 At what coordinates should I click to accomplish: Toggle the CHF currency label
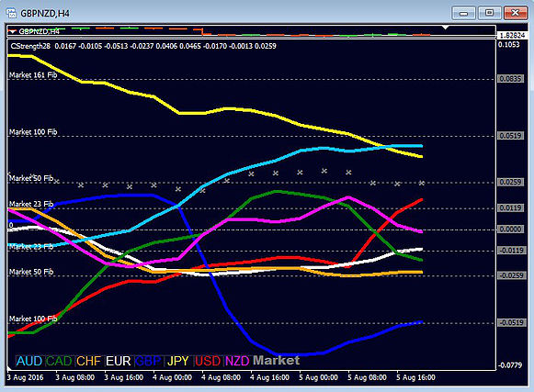tap(88, 361)
